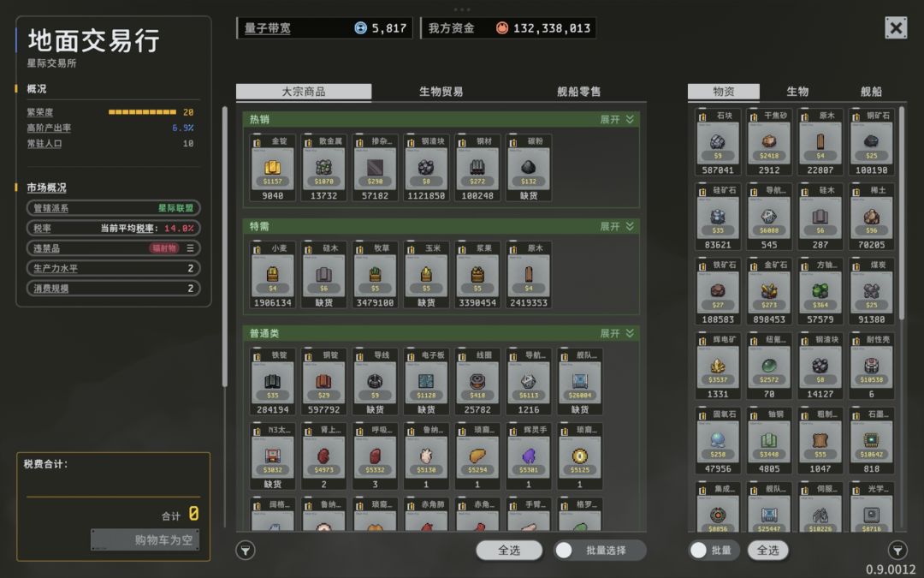Click 全选 under the inventory panel

[x=767, y=551]
